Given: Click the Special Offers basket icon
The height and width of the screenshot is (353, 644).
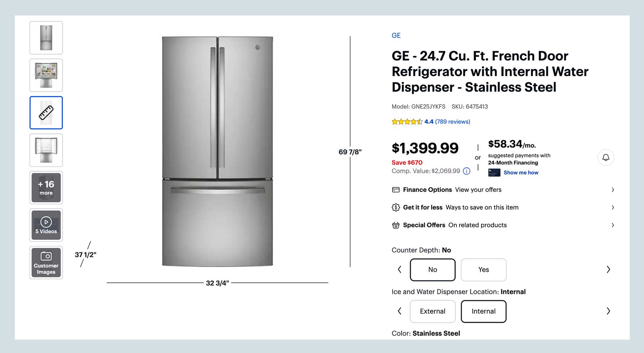Looking at the screenshot, I should pos(396,225).
